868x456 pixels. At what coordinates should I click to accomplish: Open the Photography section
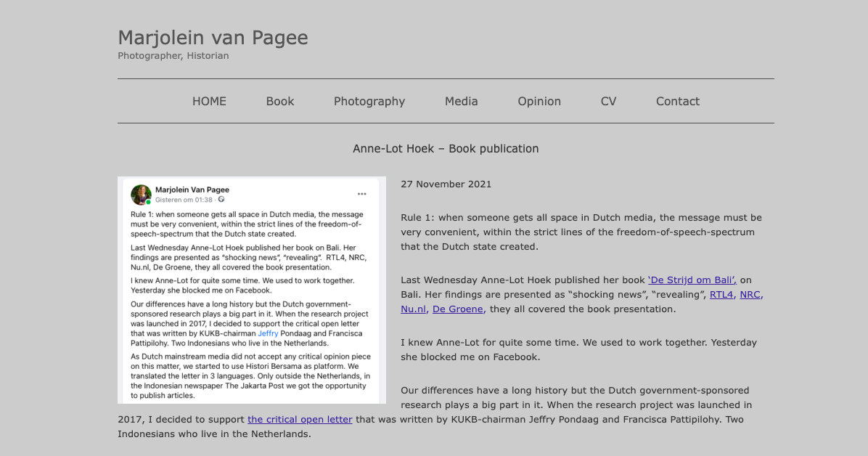369,102
